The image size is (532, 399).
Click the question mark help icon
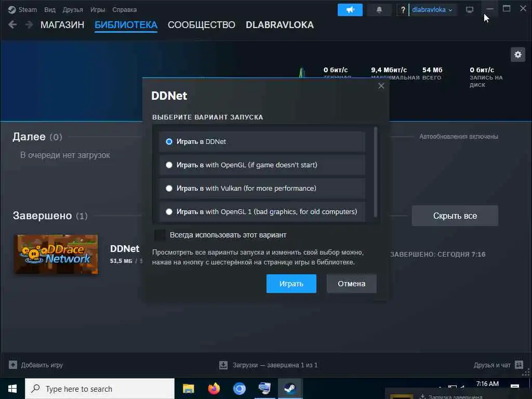403,10
